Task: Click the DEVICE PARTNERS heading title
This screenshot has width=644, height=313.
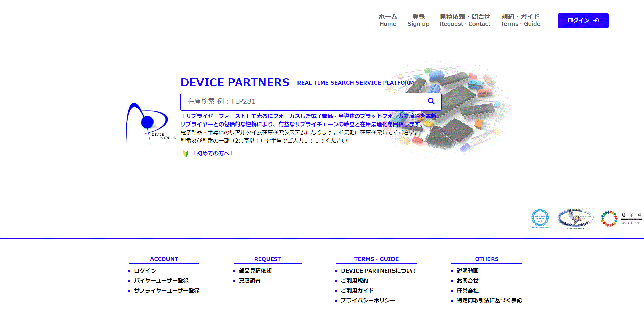Action: [x=235, y=82]
